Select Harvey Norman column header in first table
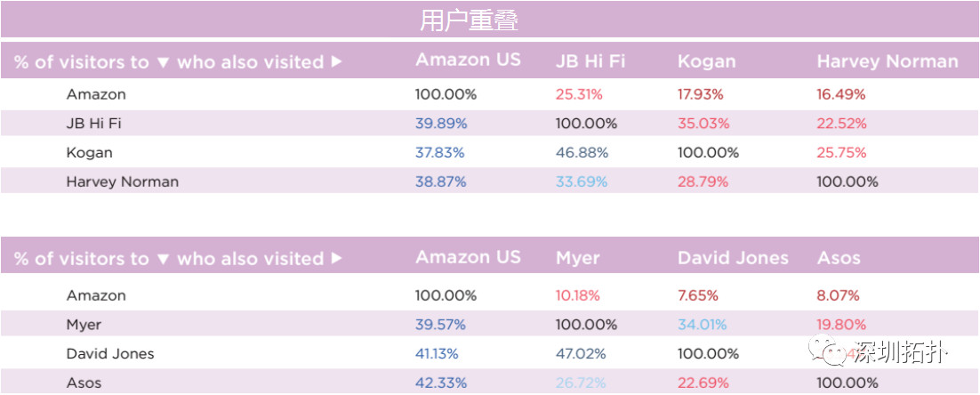Viewport: 980px width, 395px height. pos(888,61)
